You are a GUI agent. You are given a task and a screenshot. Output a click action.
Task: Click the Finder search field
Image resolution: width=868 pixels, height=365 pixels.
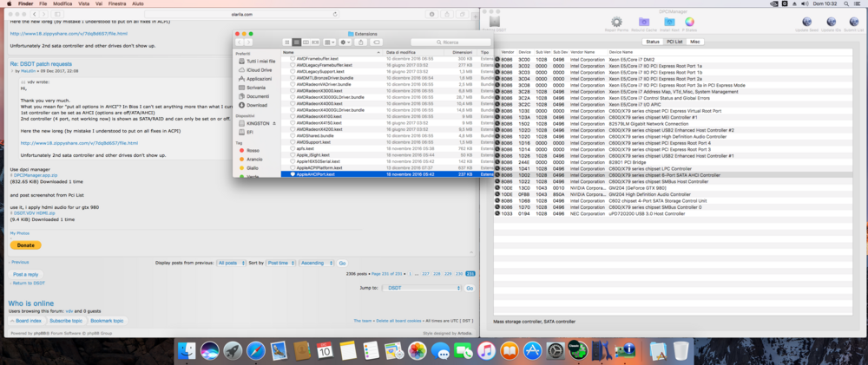[450, 42]
